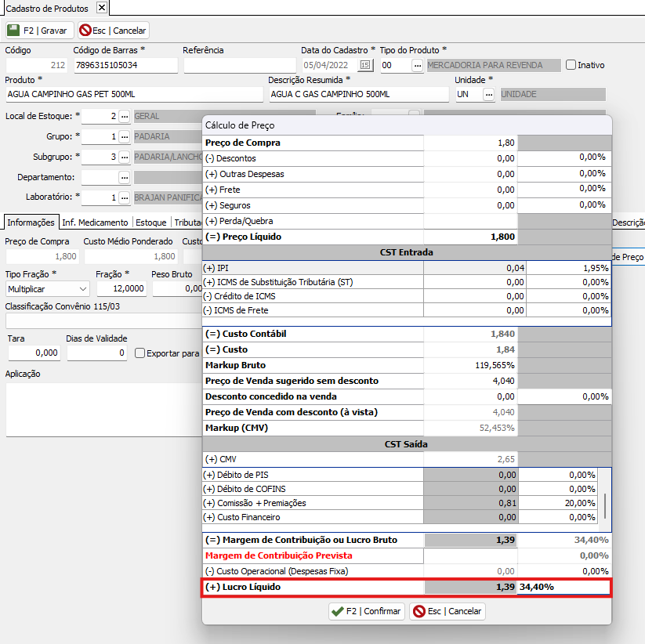
Task: Click the Grupo lookup ellipsis button
Action: click(123, 137)
